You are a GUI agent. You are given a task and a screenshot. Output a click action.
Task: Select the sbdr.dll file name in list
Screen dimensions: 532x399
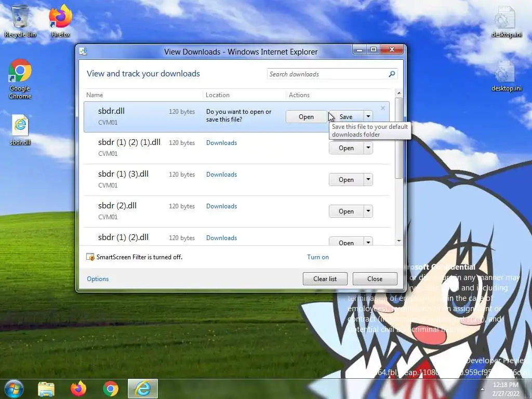click(111, 111)
